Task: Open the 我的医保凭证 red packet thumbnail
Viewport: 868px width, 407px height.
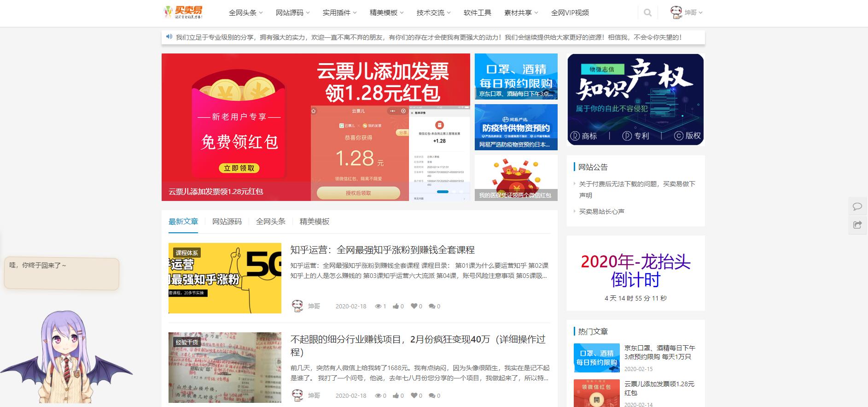Action: (516, 178)
